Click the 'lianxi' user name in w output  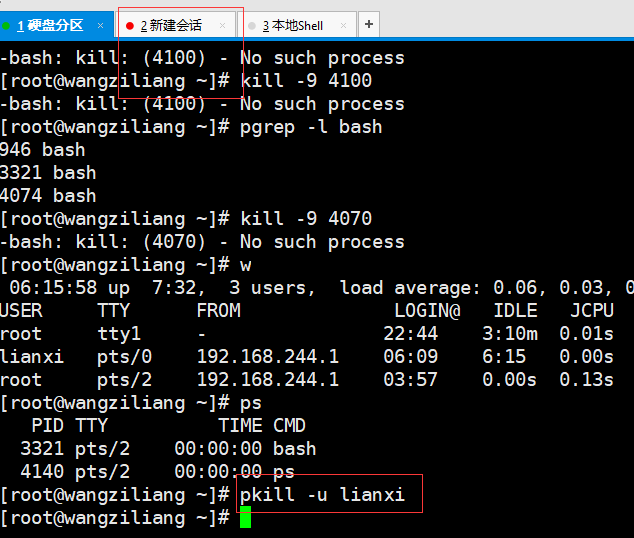32,357
